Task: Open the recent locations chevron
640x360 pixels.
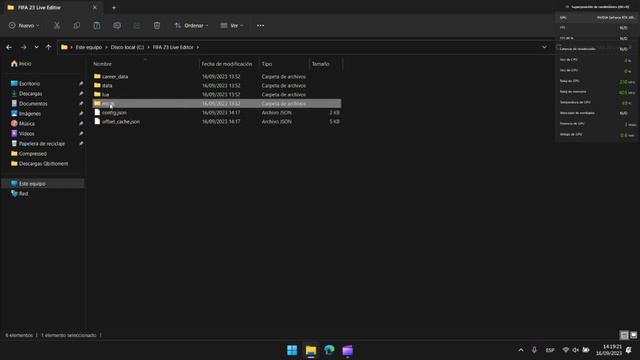Action: point(36,47)
